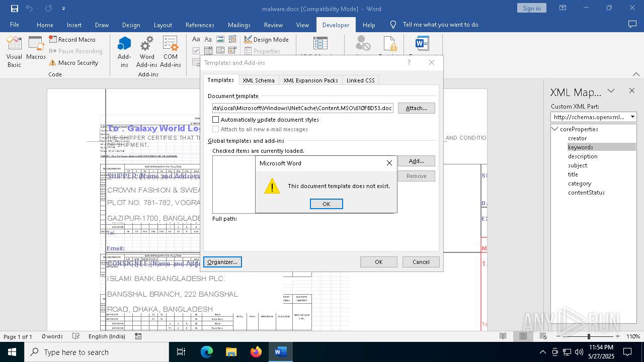The width and height of the screenshot is (644, 362).
Task: Toggle Design Mode
Action: pyautogui.click(x=267, y=39)
